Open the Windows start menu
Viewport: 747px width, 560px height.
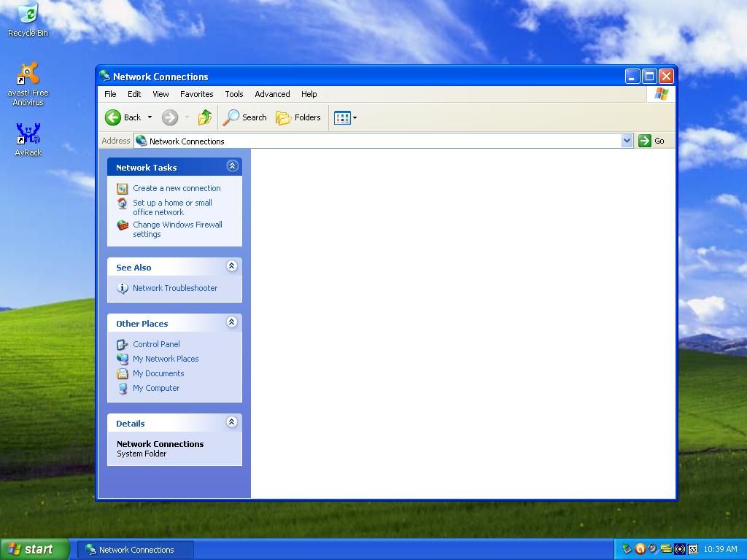[34, 549]
